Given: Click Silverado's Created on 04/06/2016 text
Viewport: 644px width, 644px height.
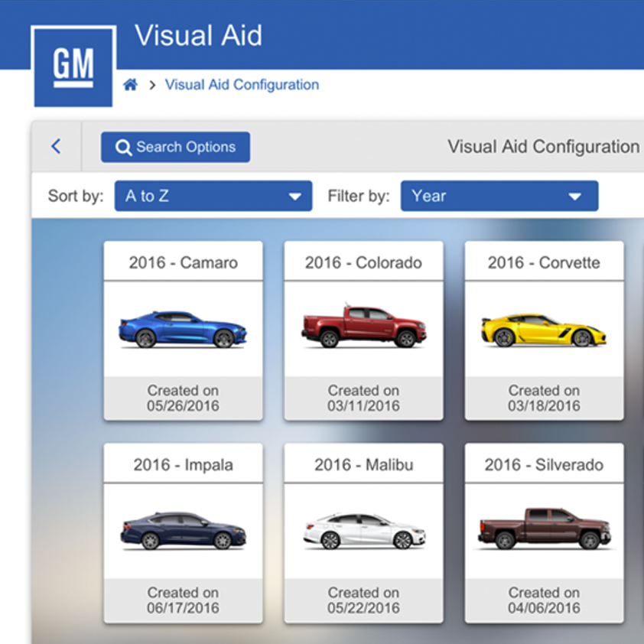Looking at the screenshot, I should click(544, 600).
